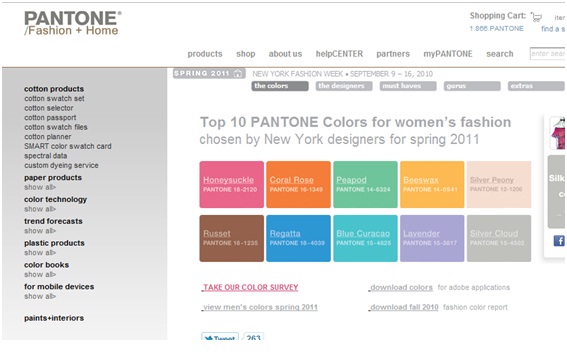Click the search menu item
Screen dimensions: 567x364
pyautogui.click(x=499, y=54)
